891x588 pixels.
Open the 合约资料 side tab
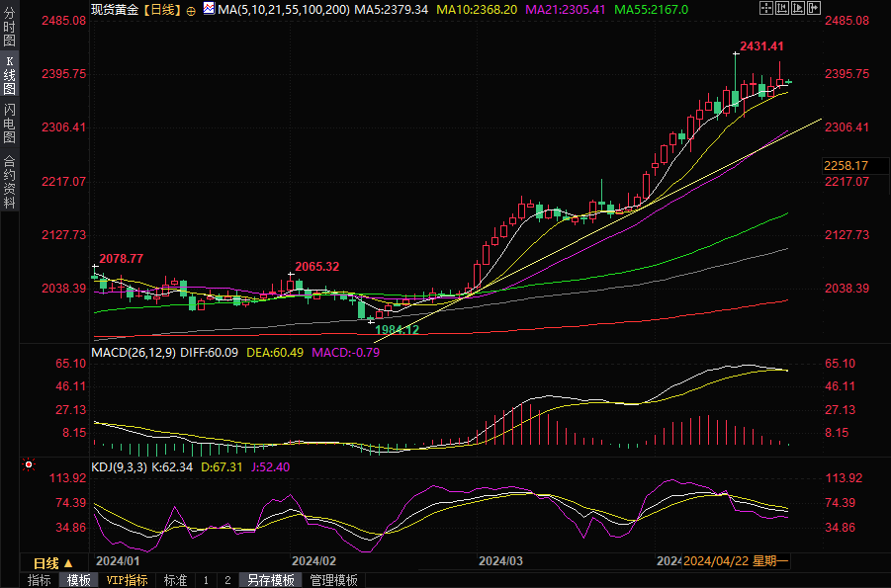click(9, 182)
